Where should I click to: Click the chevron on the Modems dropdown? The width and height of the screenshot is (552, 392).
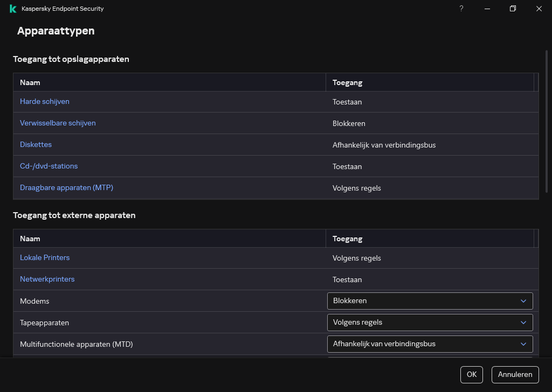point(523,301)
